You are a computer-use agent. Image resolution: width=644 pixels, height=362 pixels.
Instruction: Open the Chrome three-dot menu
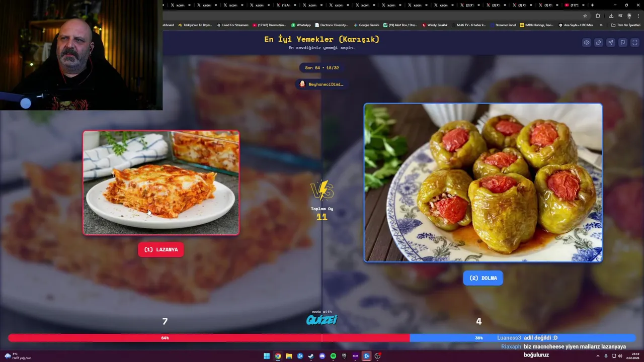tap(638, 16)
